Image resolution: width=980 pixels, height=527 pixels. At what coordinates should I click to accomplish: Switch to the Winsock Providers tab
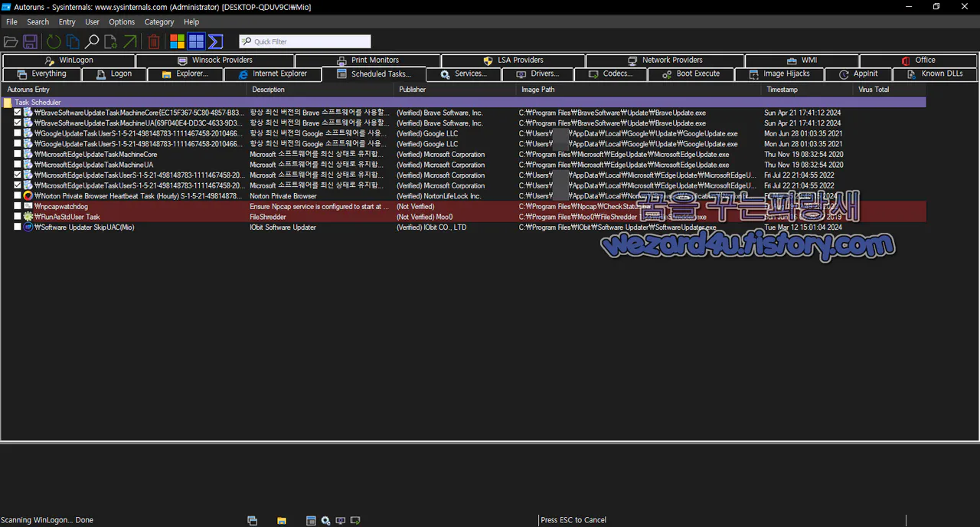pos(215,61)
